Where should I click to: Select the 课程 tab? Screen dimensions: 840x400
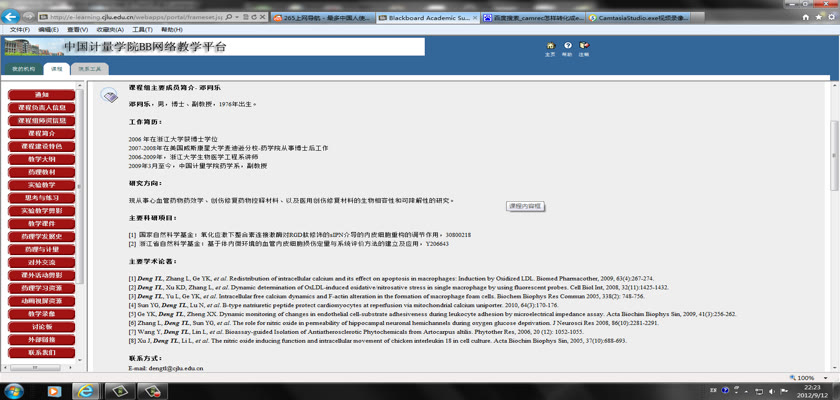coord(57,69)
